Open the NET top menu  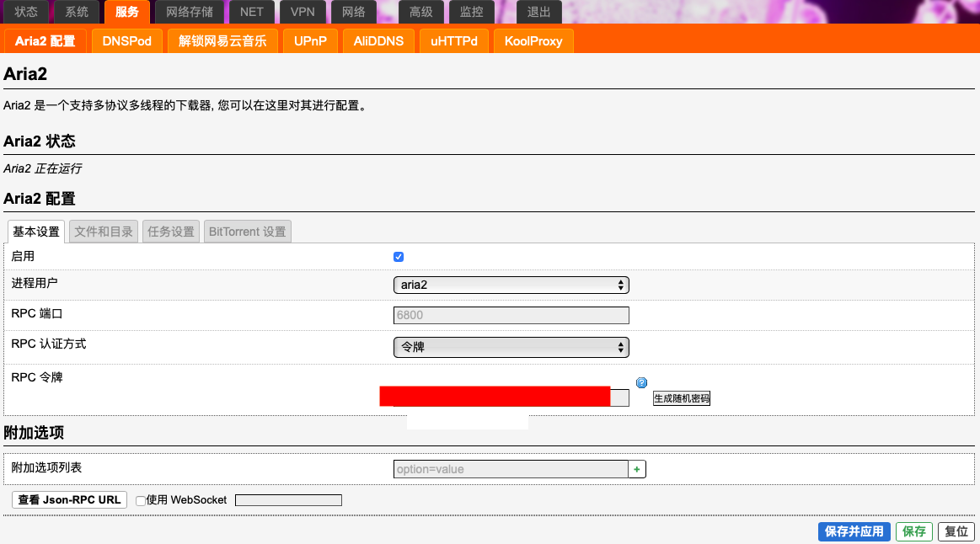pyautogui.click(x=252, y=12)
